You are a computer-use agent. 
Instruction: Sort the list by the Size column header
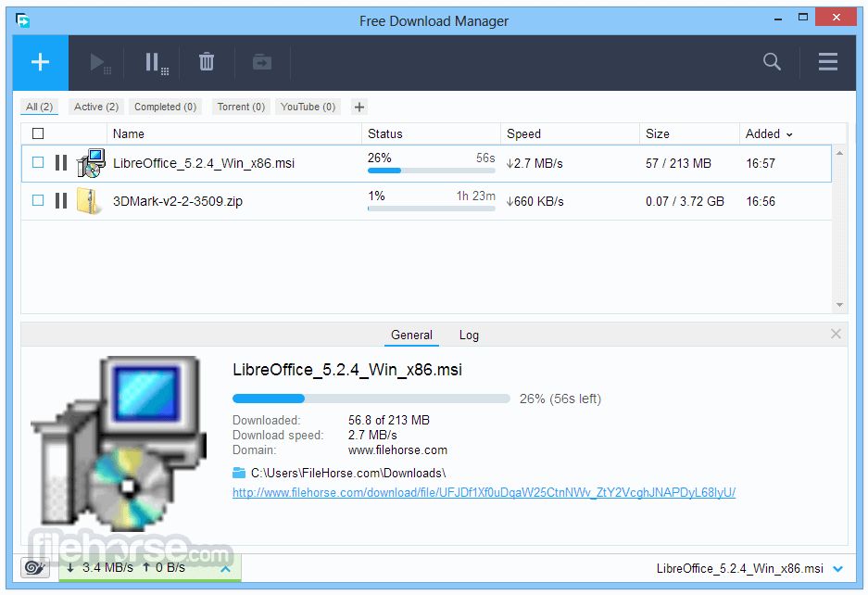(x=689, y=134)
